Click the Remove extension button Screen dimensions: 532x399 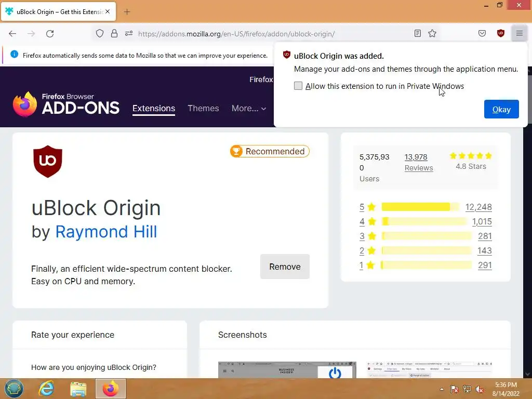point(285,267)
